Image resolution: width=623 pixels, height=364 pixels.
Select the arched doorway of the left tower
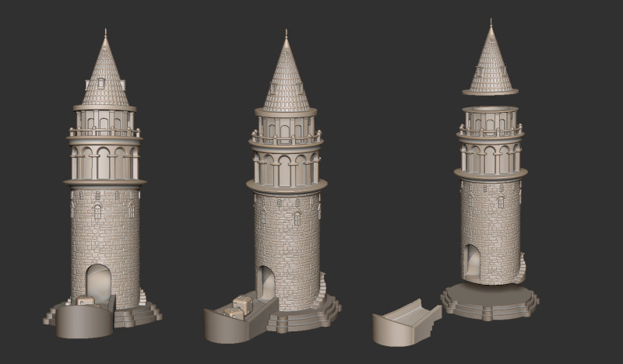click(x=99, y=284)
